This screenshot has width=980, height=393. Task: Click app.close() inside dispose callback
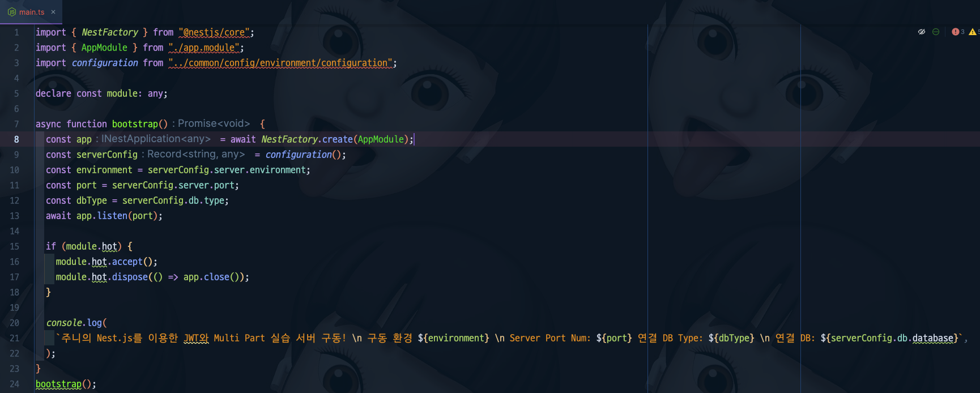(x=211, y=277)
